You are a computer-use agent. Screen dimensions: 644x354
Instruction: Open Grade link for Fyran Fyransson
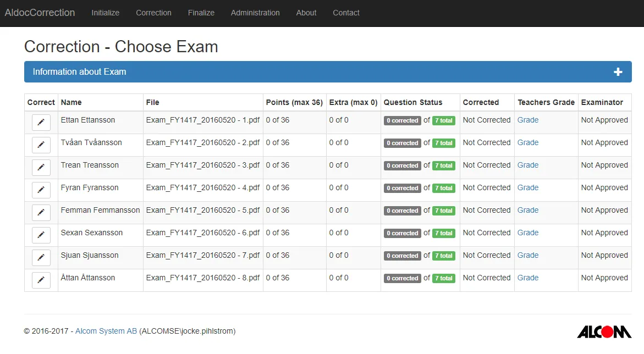click(x=528, y=187)
